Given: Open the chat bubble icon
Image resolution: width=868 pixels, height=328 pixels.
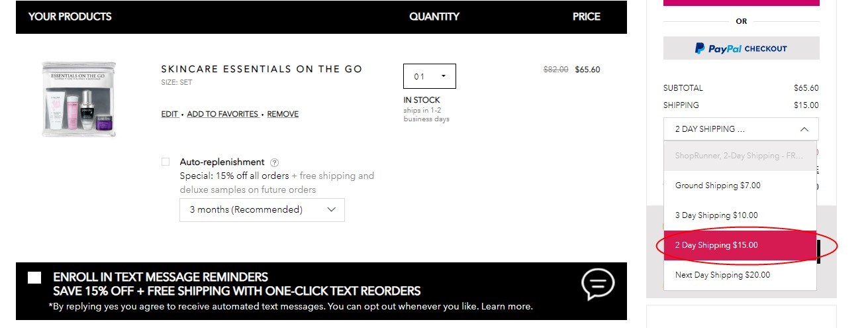Looking at the screenshot, I should 598,284.
